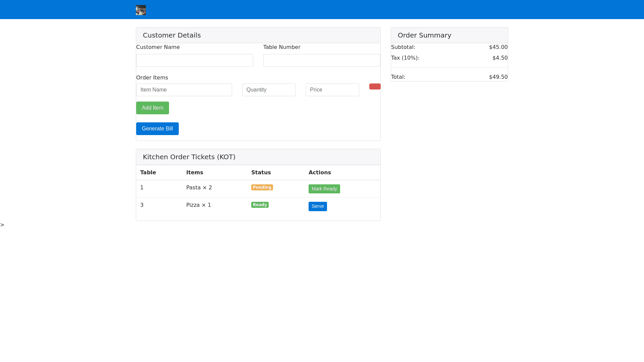The width and height of the screenshot is (644, 362).
Task: Select the Item Name text box
Action: tap(184, 90)
